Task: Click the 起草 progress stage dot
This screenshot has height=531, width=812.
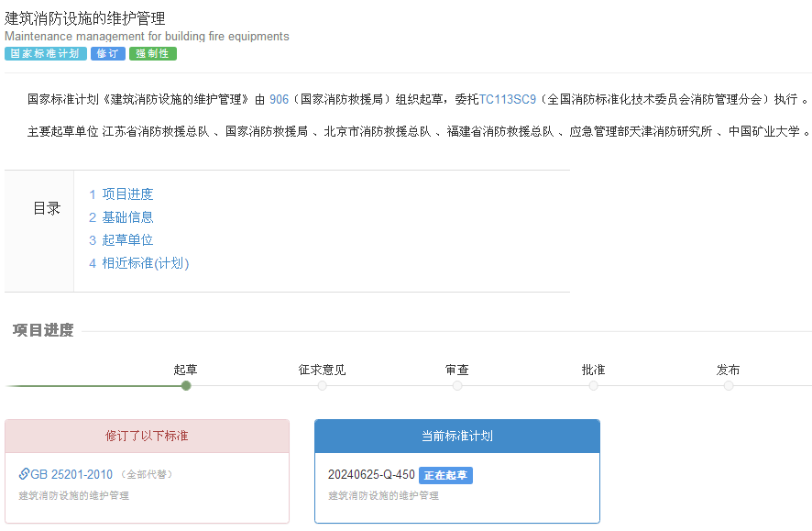Action: pyautogui.click(x=186, y=386)
